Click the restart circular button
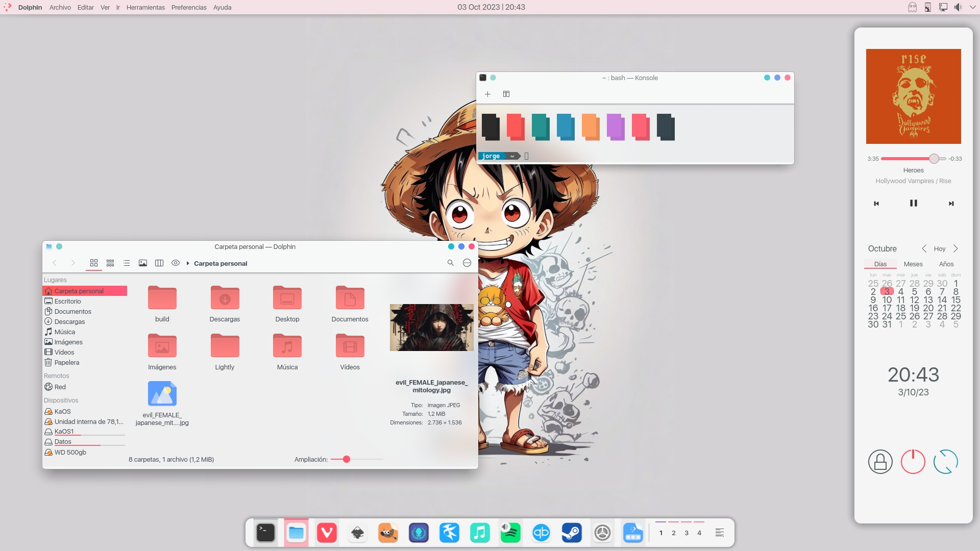The width and height of the screenshot is (980, 551). point(946,462)
